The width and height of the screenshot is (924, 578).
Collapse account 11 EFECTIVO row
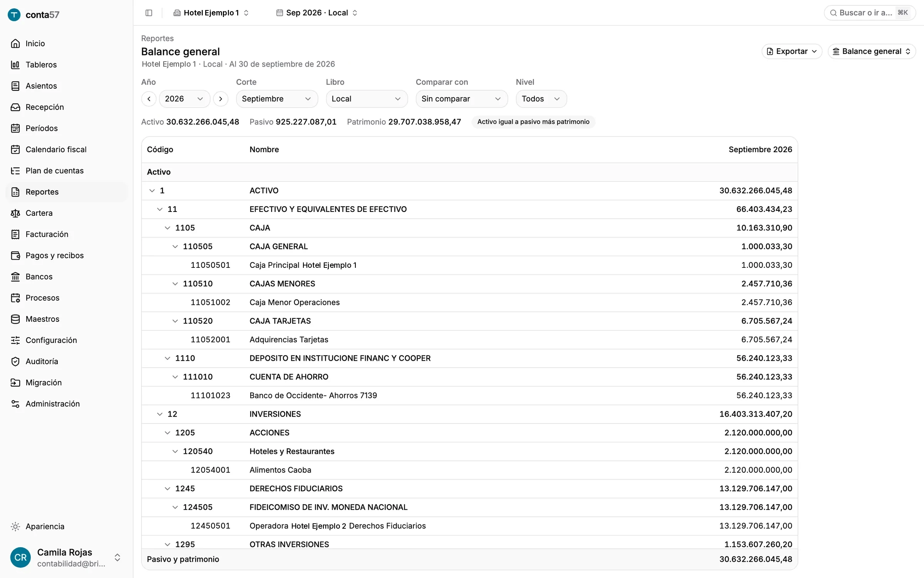coord(160,209)
